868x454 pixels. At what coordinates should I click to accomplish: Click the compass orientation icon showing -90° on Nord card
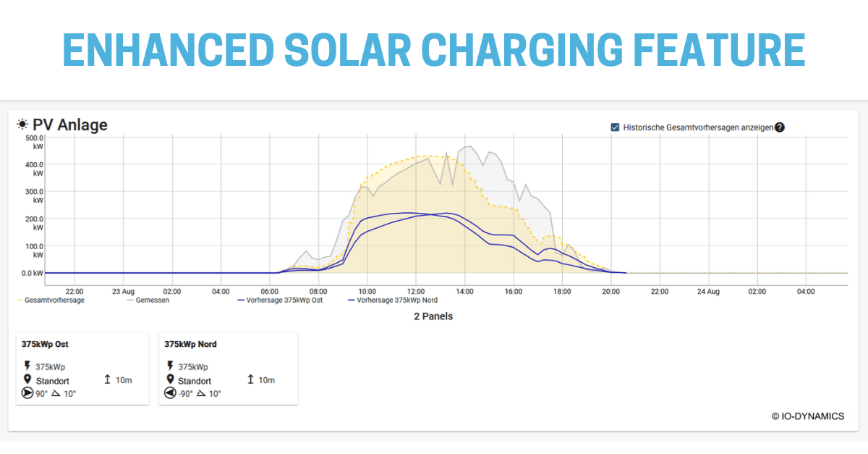click(170, 393)
